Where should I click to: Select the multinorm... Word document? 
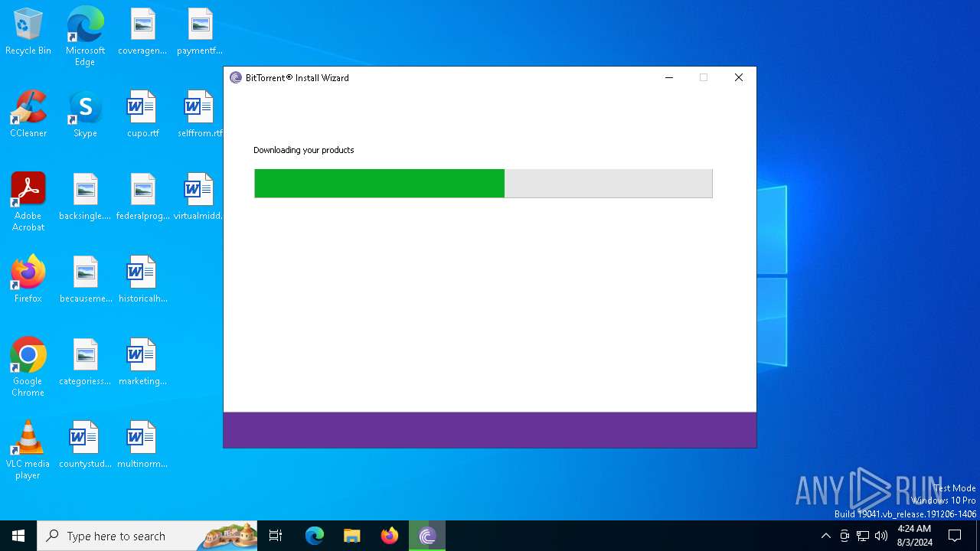pyautogui.click(x=142, y=445)
